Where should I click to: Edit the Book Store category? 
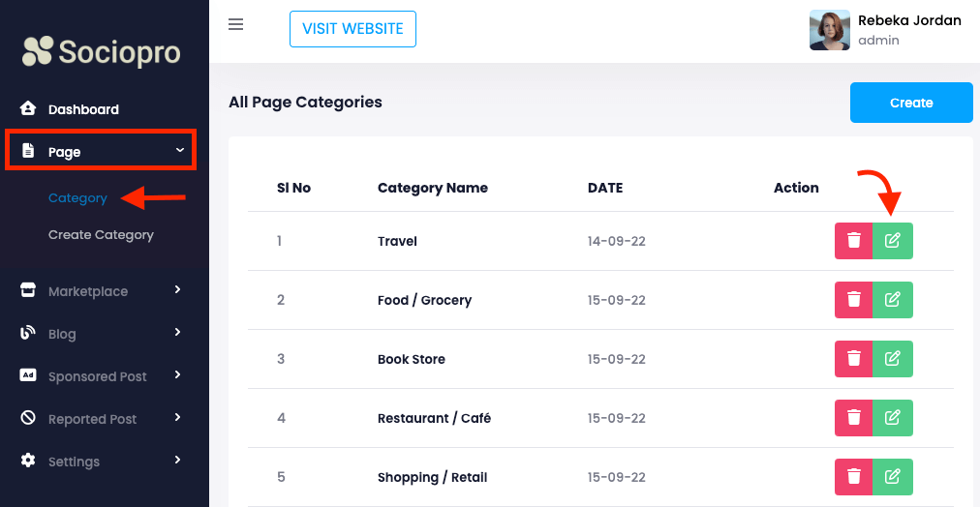893,359
